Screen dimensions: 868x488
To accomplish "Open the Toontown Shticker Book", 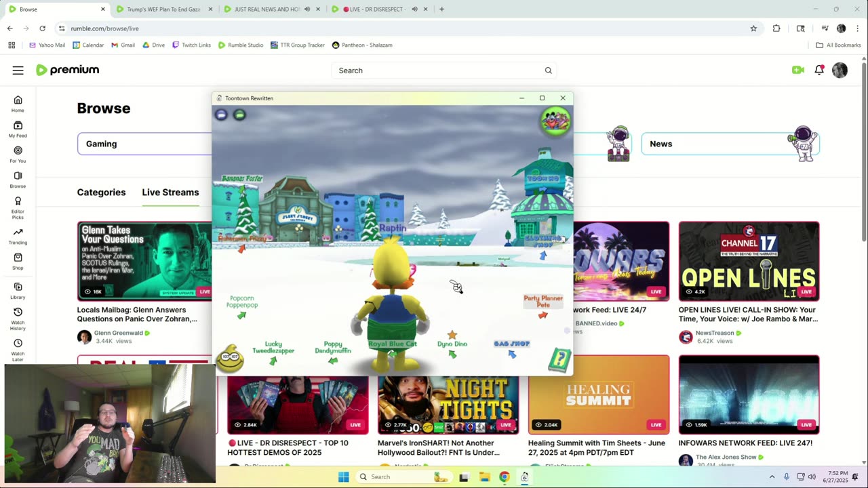I will [559, 360].
